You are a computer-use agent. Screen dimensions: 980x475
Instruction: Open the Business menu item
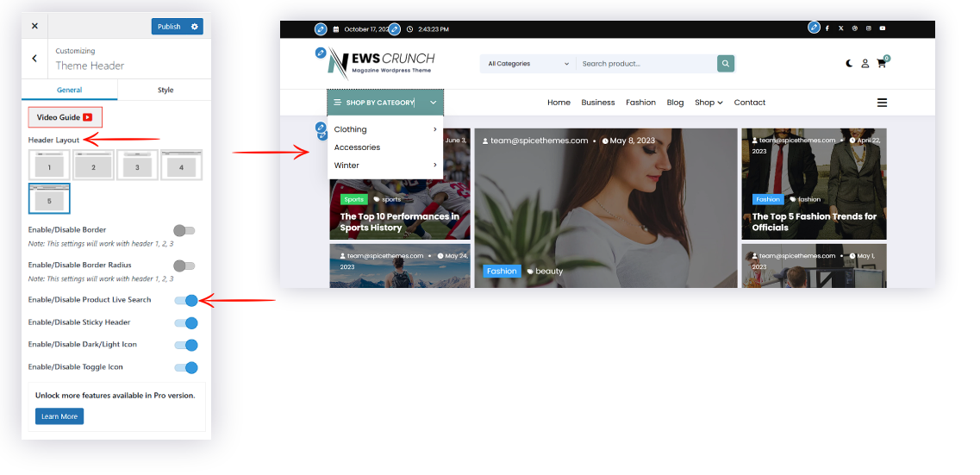[x=597, y=103]
